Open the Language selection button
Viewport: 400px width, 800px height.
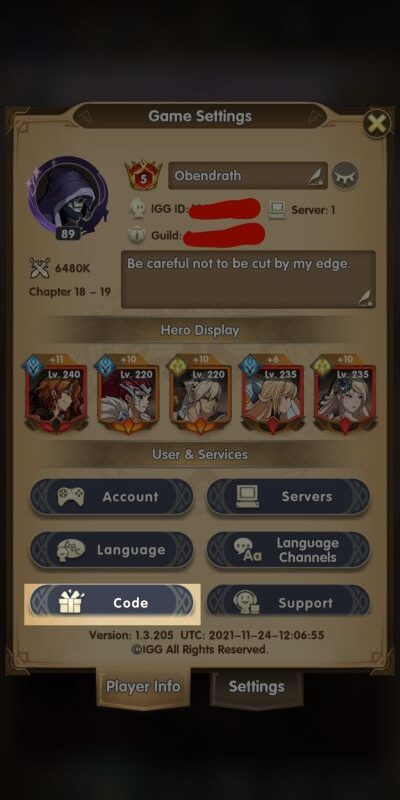(x=111, y=550)
